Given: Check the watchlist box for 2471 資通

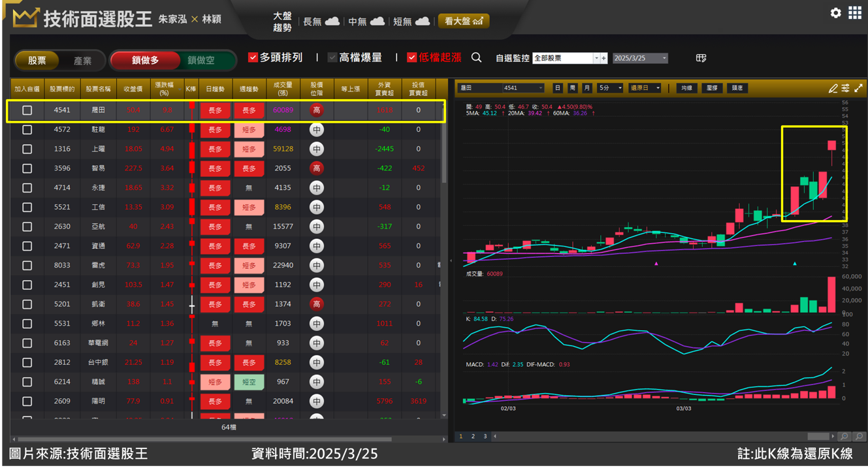Looking at the screenshot, I should 27,246.
